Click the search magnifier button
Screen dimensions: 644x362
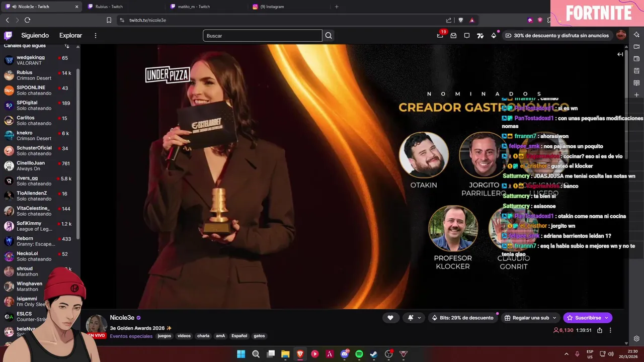pyautogui.click(x=329, y=36)
